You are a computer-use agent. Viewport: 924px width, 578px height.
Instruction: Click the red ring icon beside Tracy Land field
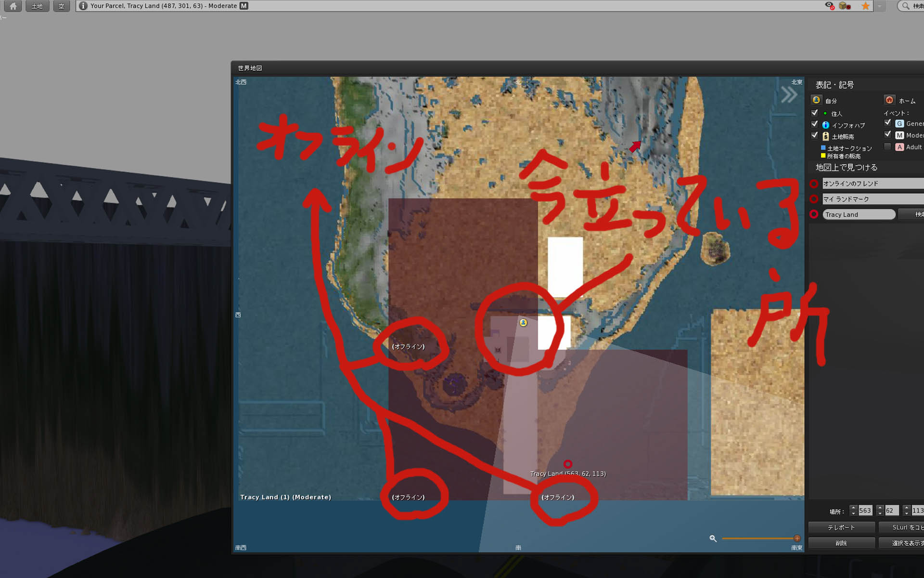pyautogui.click(x=814, y=214)
